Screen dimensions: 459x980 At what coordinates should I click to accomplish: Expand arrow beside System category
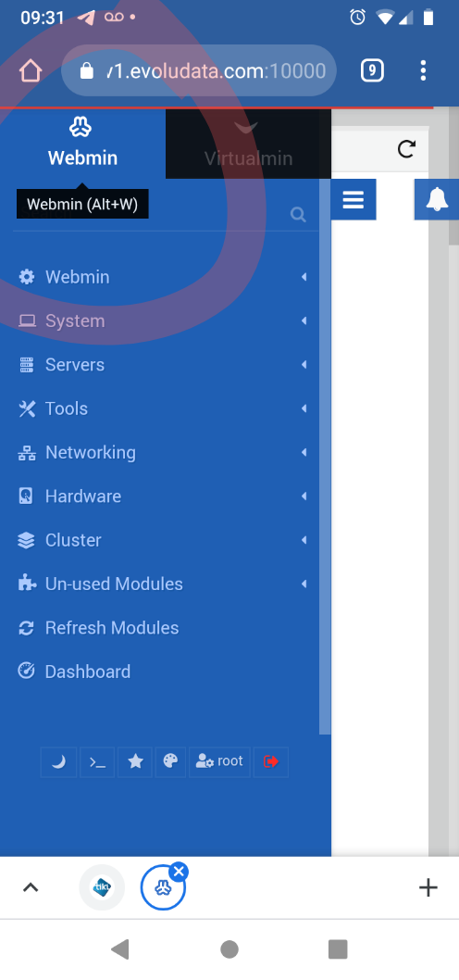pyautogui.click(x=304, y=320)
